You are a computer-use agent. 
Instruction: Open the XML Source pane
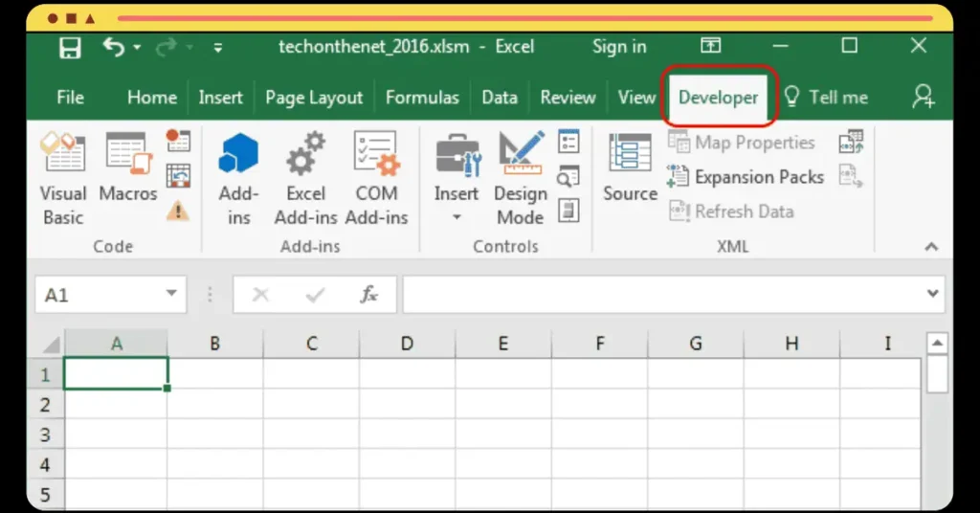(630, 167)
